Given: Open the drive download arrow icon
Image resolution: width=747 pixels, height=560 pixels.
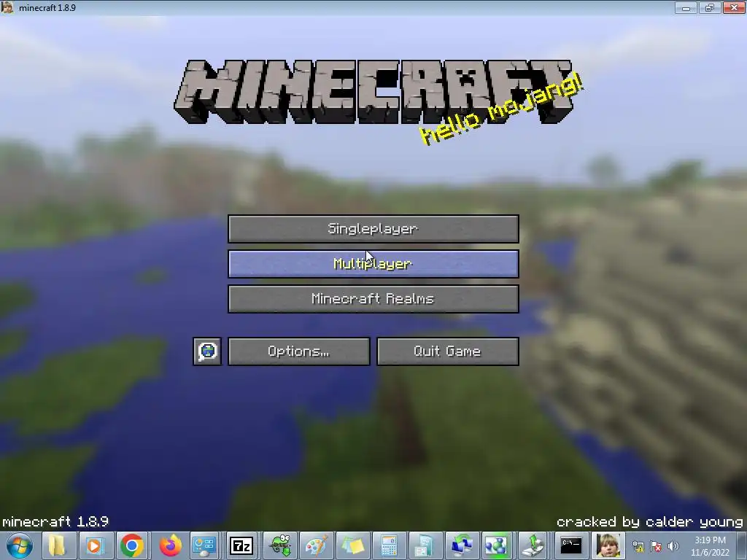Looking at the screenshot, I should coord(533,545).
